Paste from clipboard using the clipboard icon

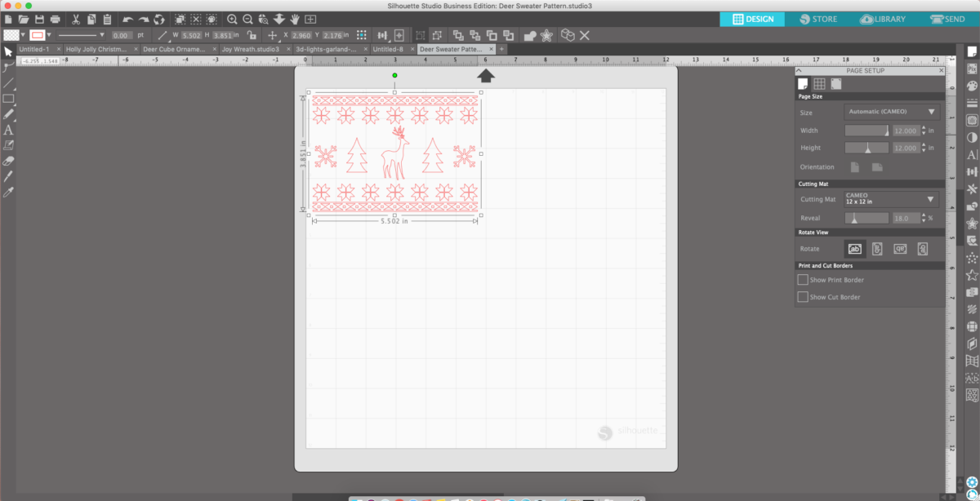[107, 19]
